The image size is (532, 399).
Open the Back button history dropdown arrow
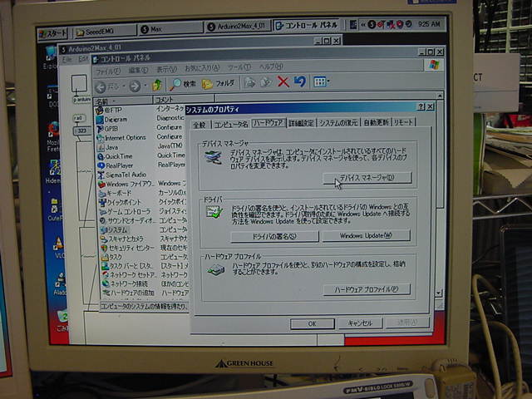124,86
